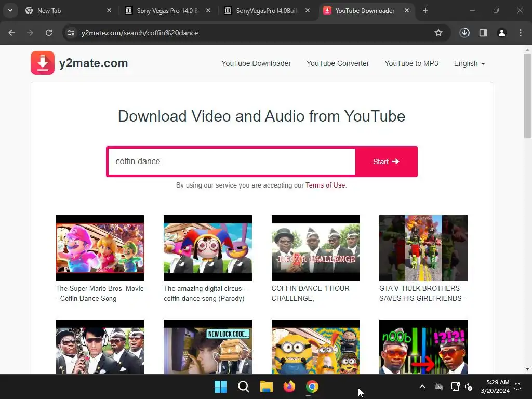The image size is (532, 399).
Task: Click title The Super Mario Bros. Movie - Coffin Dance Song
Action: [x=100, y=294]
